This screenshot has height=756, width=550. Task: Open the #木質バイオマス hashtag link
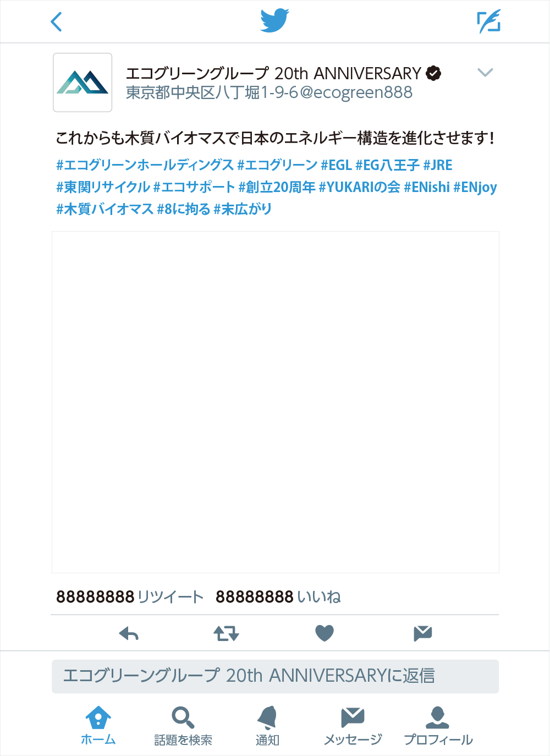(x=105, y=209)
